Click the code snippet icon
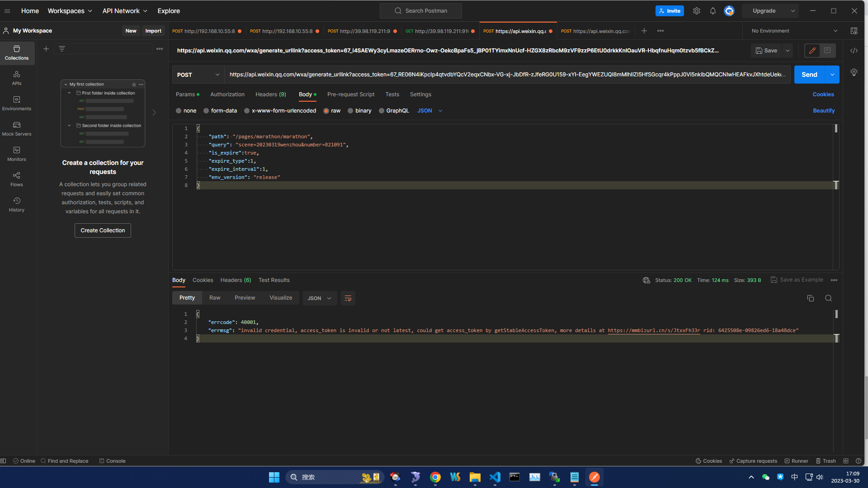Viewport: 868px width, 488px height. pos(854,51)
